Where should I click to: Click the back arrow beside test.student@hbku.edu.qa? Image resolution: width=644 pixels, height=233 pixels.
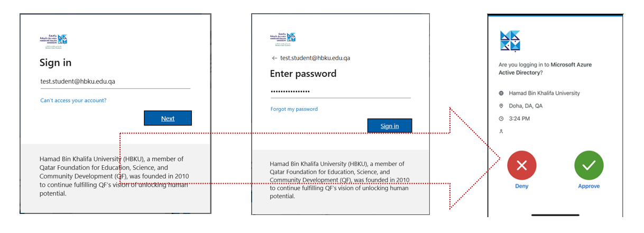tap(274, 58)
